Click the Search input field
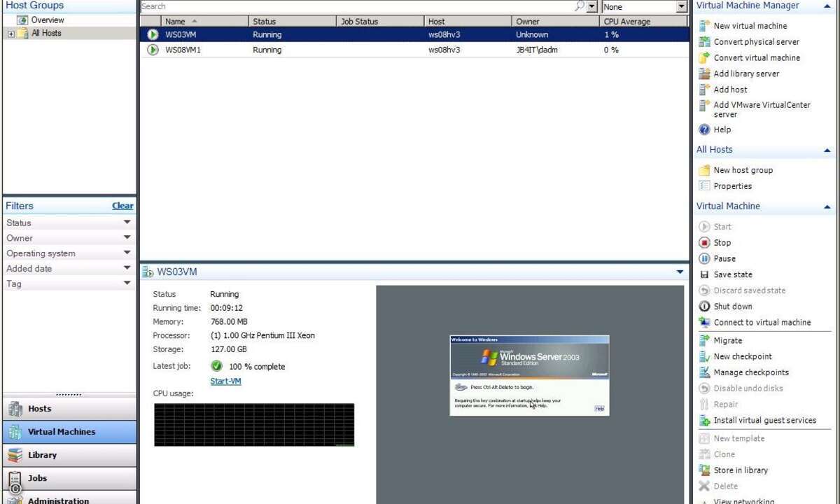Viewport: 840px width, 504px height. 357,6
